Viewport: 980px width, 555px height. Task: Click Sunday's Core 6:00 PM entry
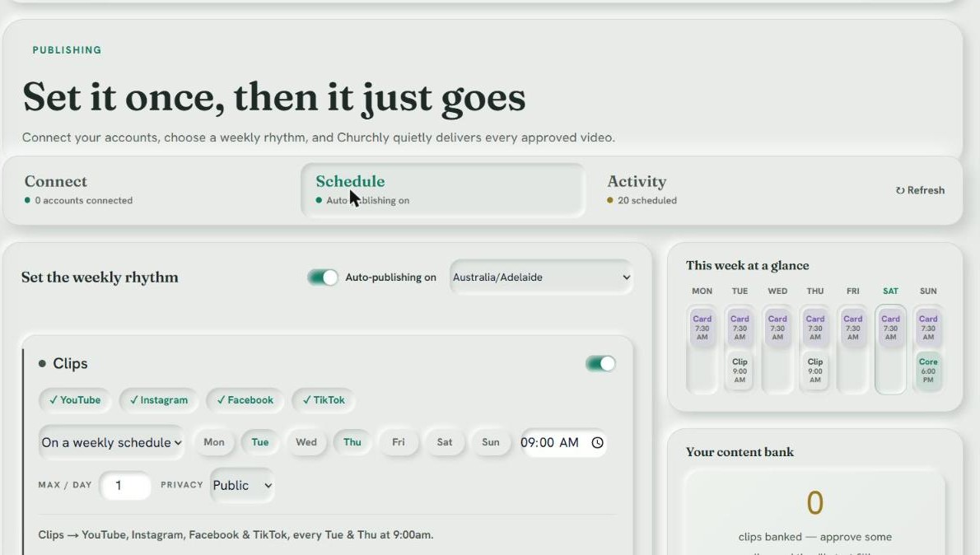pyautogui.click(x=928, y=371)
